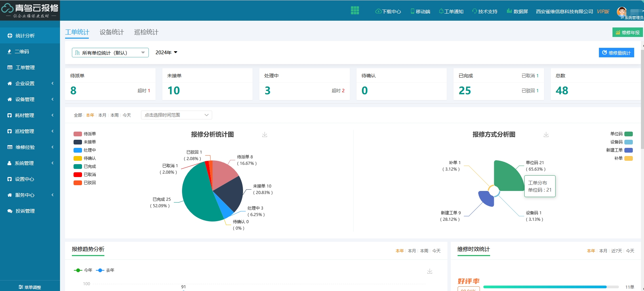Screen dimensions: 644x291
Task: Open the 数据屏 chart icon
Action: 509,11
